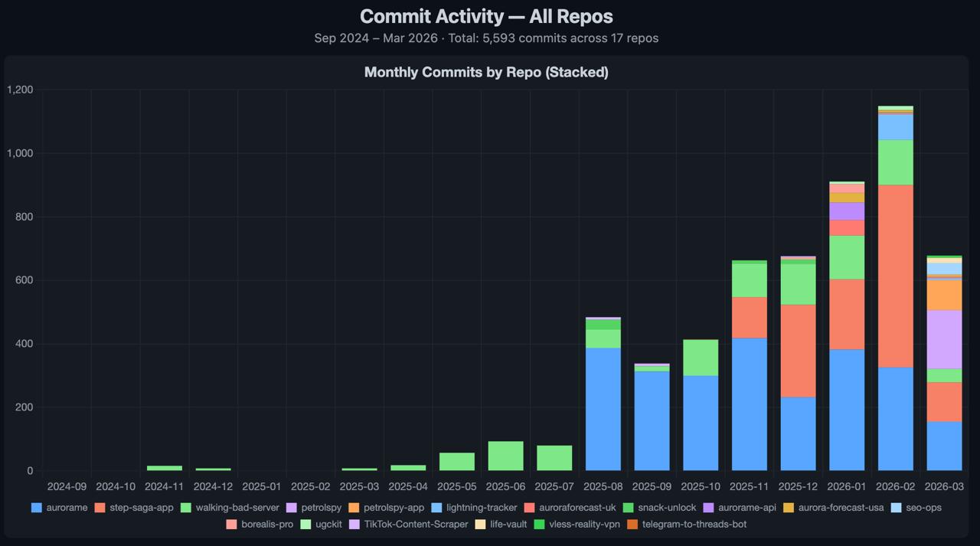Select the green bar for 2025-07
This screenshot has height=546, width=980.
tap(554, 458)
